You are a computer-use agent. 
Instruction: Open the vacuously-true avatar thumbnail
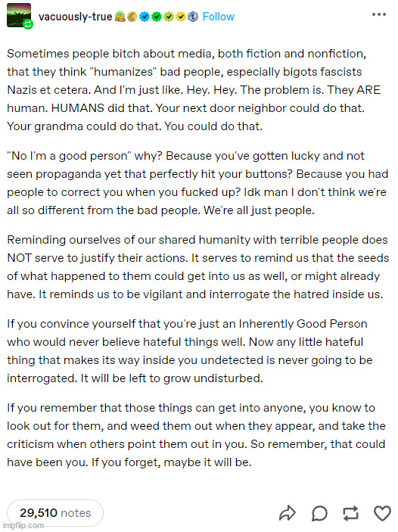click(19, 15)
